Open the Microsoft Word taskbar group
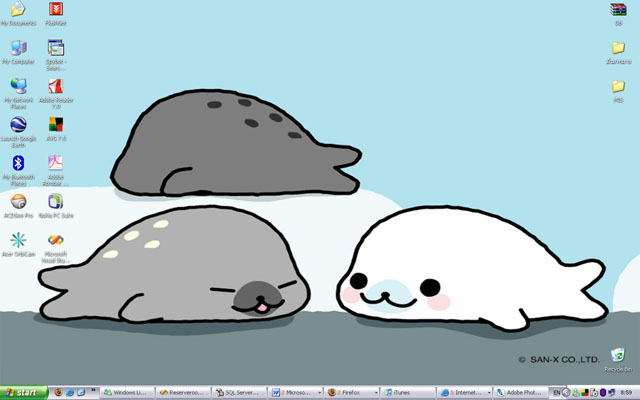Image resolution: width=640 pixels, height=400 pixels. point(296,393)
